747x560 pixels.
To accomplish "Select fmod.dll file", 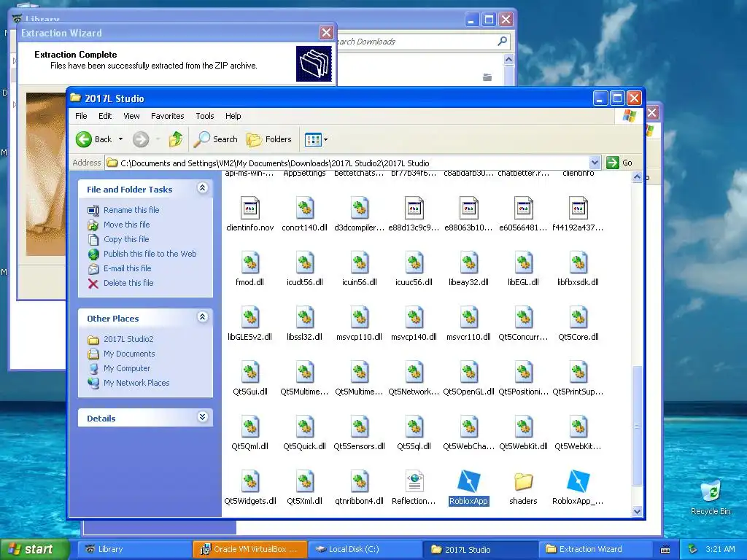I will coord(250,262).
